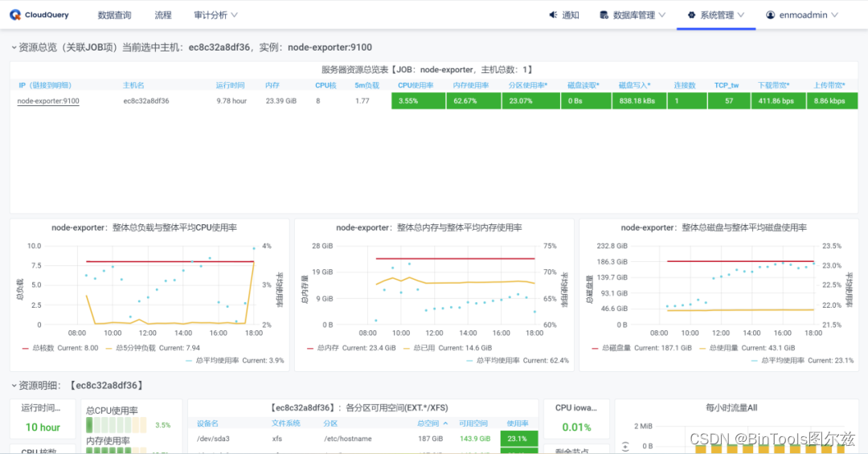Sort by 文件系统 column header
This screenshot has width=868, height=454.
click(285, 423)
